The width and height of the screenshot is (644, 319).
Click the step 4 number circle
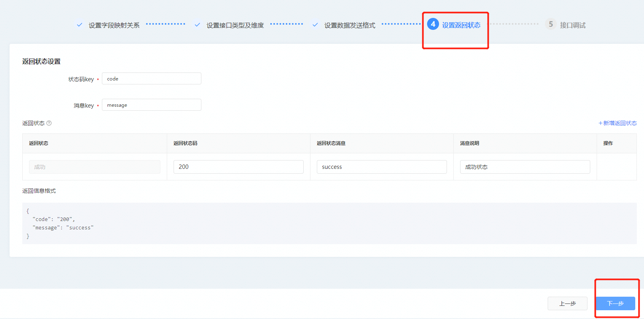[x=433, y=24]
